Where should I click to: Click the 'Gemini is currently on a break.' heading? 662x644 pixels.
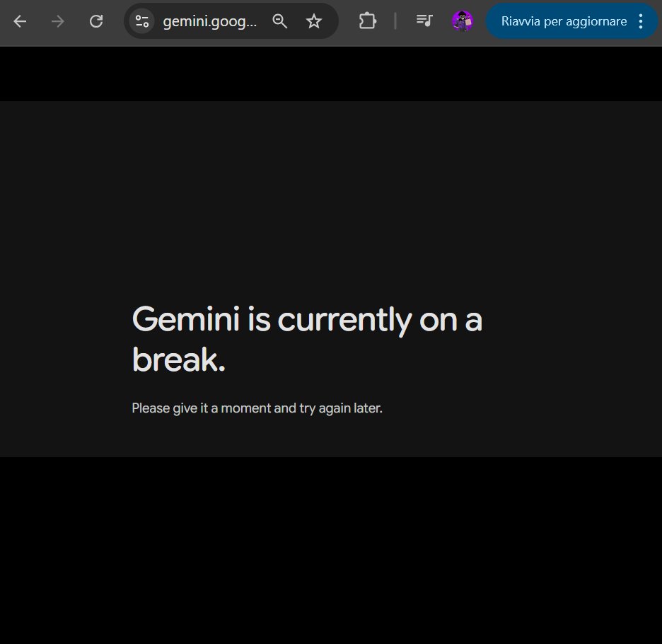coord(307,339)
